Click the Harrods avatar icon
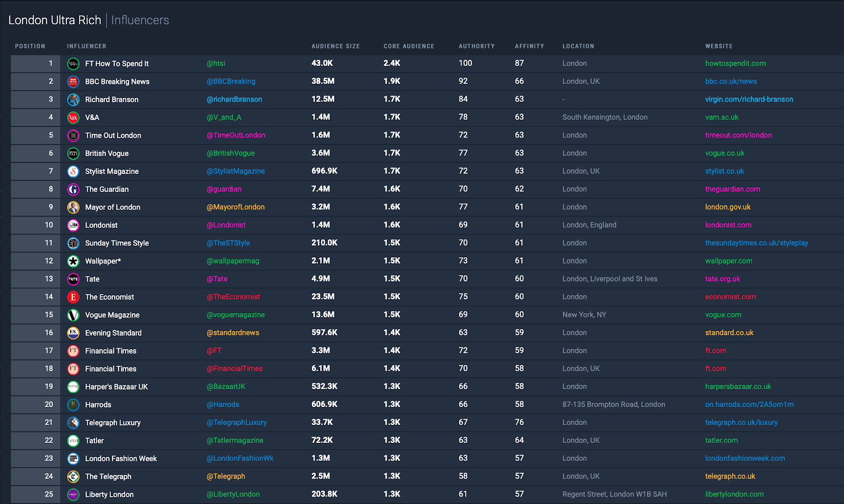Viewport: 844px width, 504px height. tap(73, 404)
